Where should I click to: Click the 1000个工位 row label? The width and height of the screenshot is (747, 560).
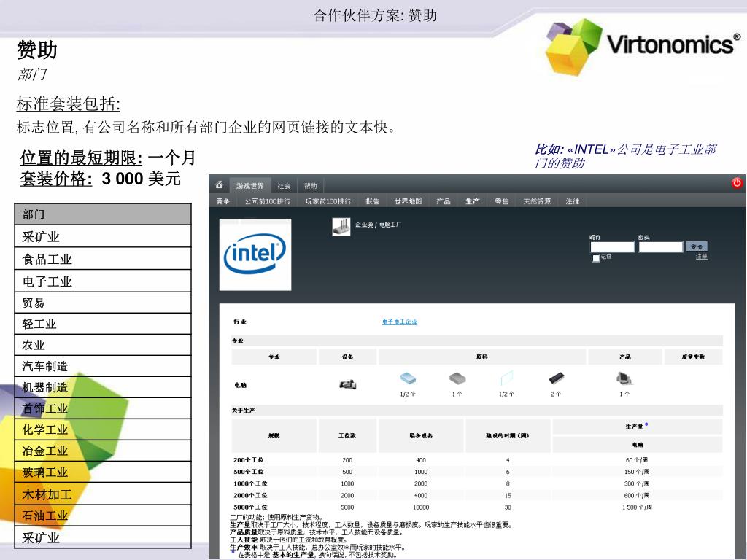250,483
